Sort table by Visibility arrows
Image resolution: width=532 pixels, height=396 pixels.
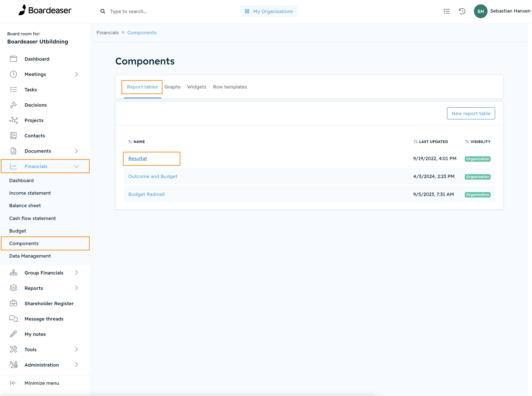467,142
